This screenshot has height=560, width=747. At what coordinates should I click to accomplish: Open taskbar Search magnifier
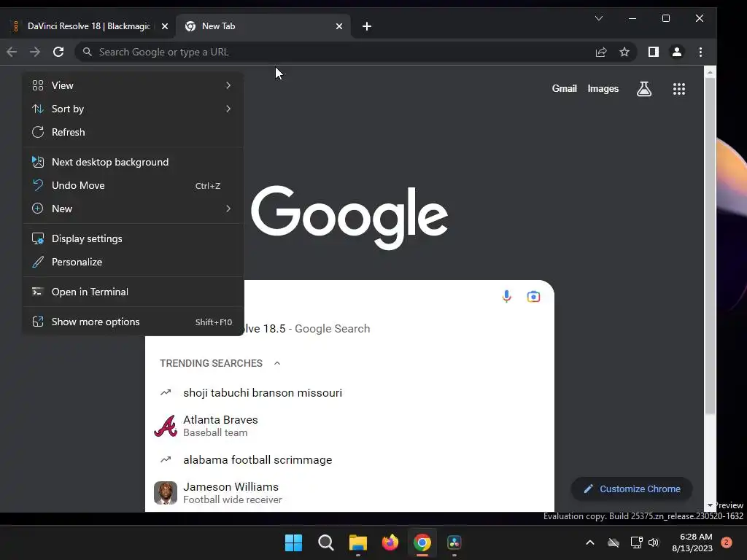(x=326, y=542)
